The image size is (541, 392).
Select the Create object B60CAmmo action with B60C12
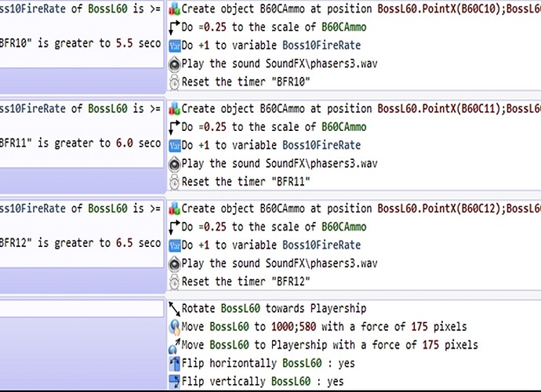(x=361, y=209)
